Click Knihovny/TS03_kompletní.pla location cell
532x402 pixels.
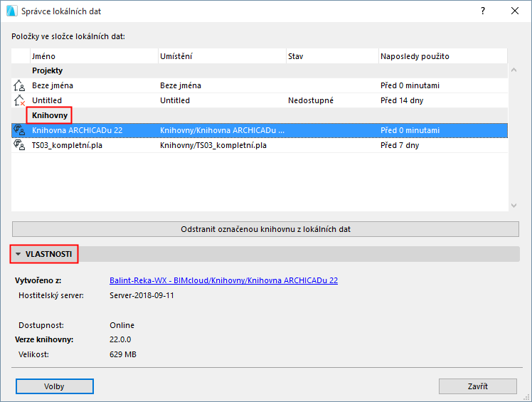213,145
